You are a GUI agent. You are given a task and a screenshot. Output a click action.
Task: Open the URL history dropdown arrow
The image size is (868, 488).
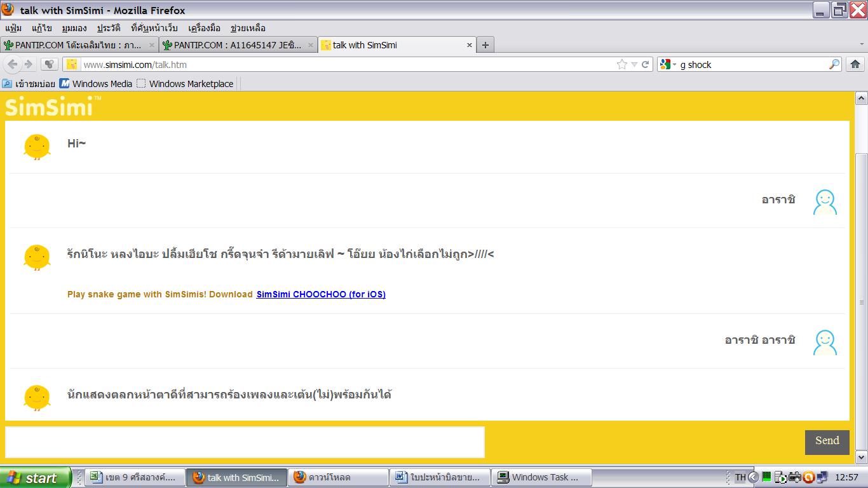coord(634,65)
